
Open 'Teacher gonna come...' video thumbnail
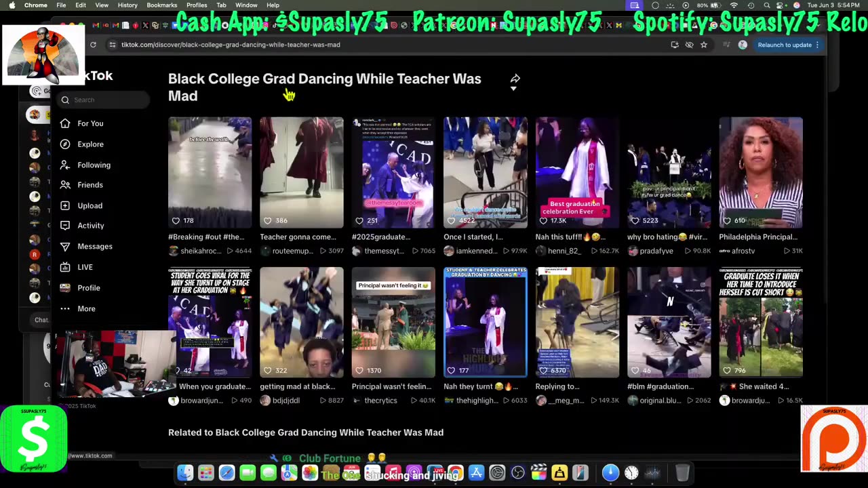pos(302,173)
